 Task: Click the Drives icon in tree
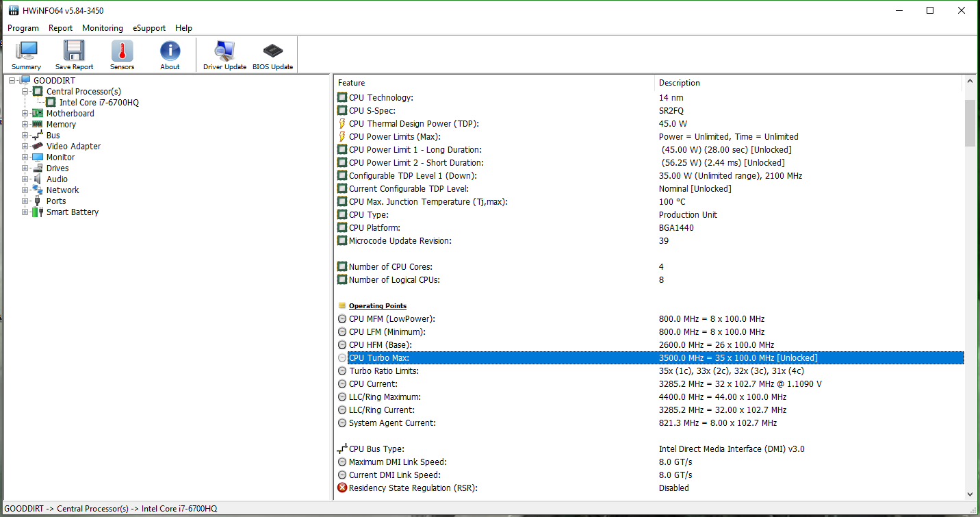pos(38,168)
